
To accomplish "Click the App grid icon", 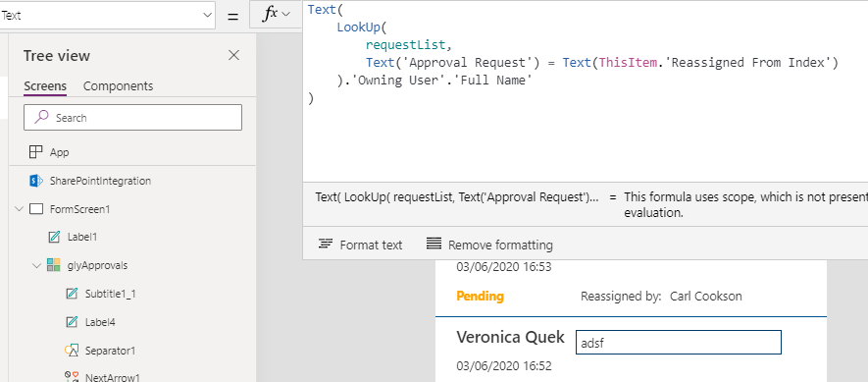I will coord(35,152).
